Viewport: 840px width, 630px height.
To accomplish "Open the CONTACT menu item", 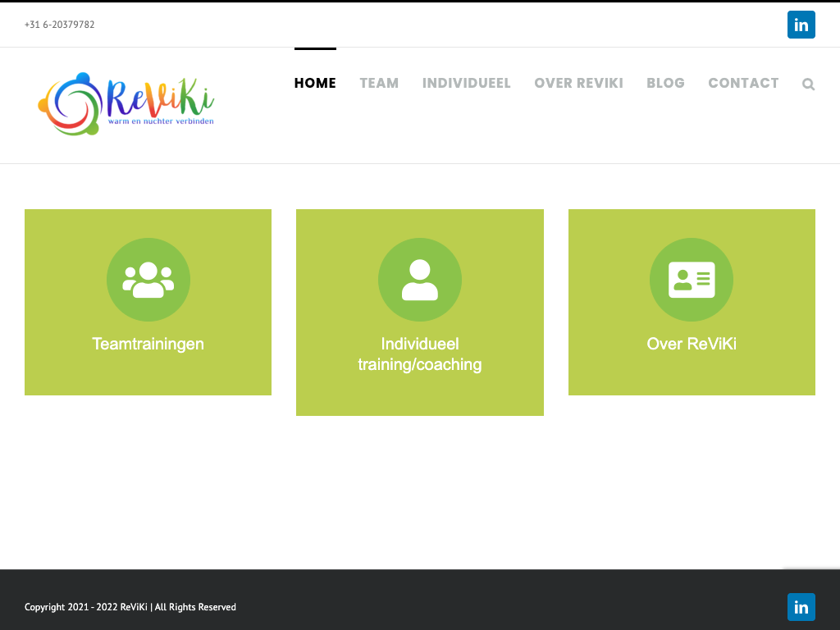I will [x=743, y=83].
